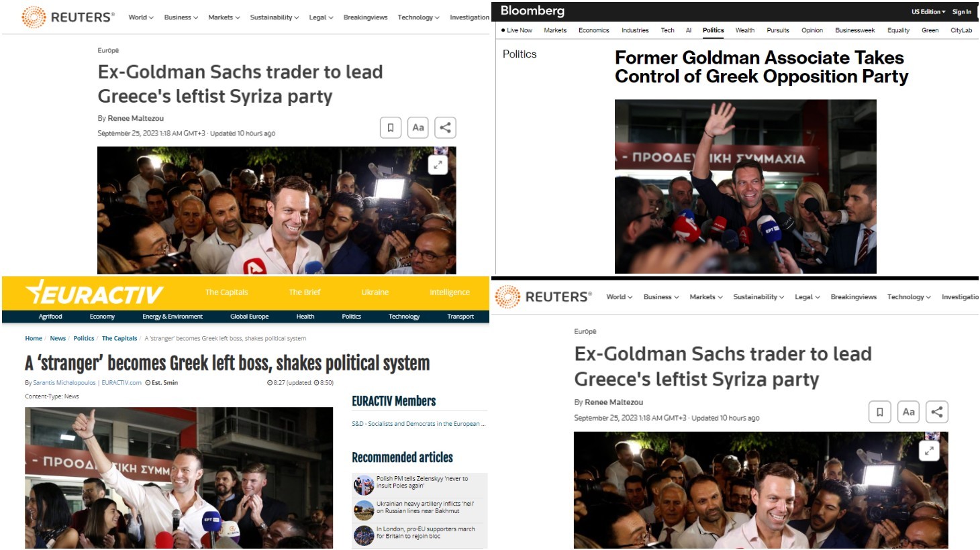
Task: Expand the World dropdown in top-left Reuters nav
Action: pos(141,17)
